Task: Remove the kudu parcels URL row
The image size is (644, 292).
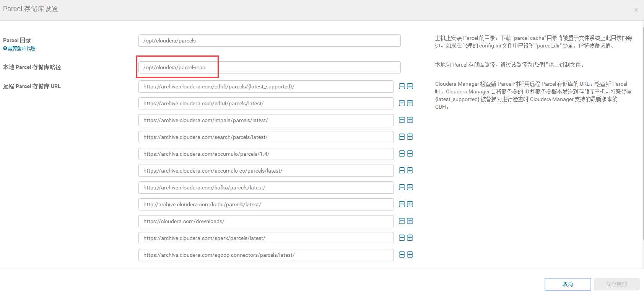Action: 402,204
